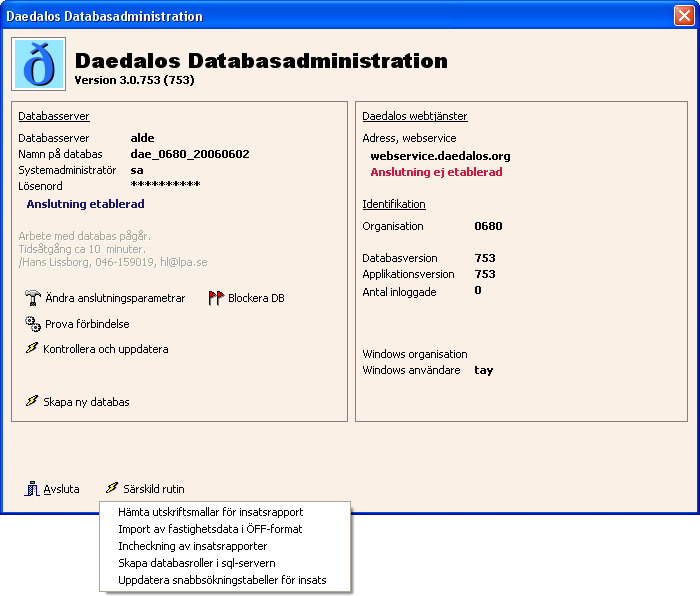Click Windows användare value tay
The width and height of the screenshot is (700, 596).
click(483, 371)
